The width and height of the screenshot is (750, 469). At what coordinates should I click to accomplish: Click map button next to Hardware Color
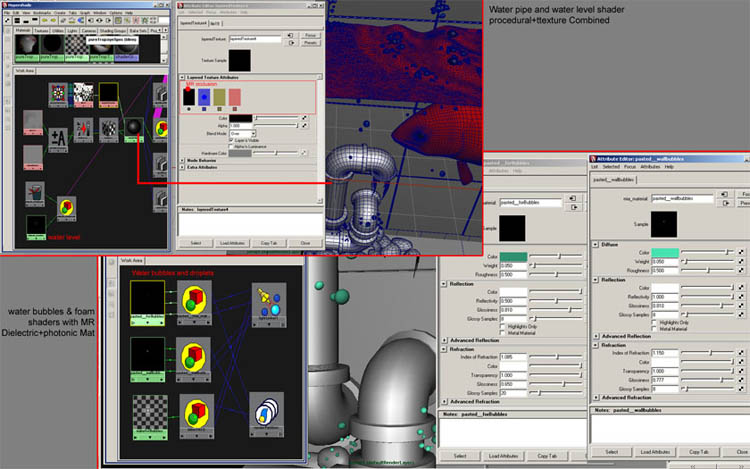coord(304,153)
